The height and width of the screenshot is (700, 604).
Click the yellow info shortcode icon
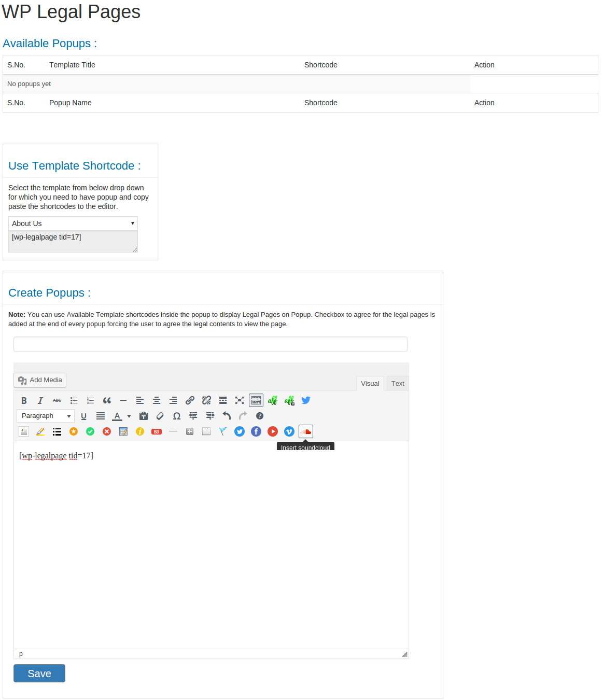(x=140, y=431)
